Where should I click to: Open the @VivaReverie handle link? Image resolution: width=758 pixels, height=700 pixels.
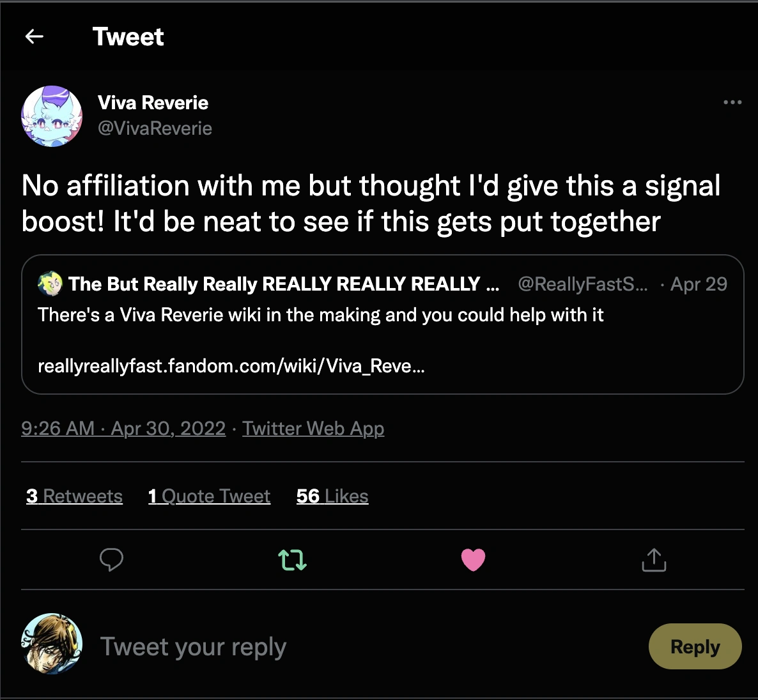point(155,128)
